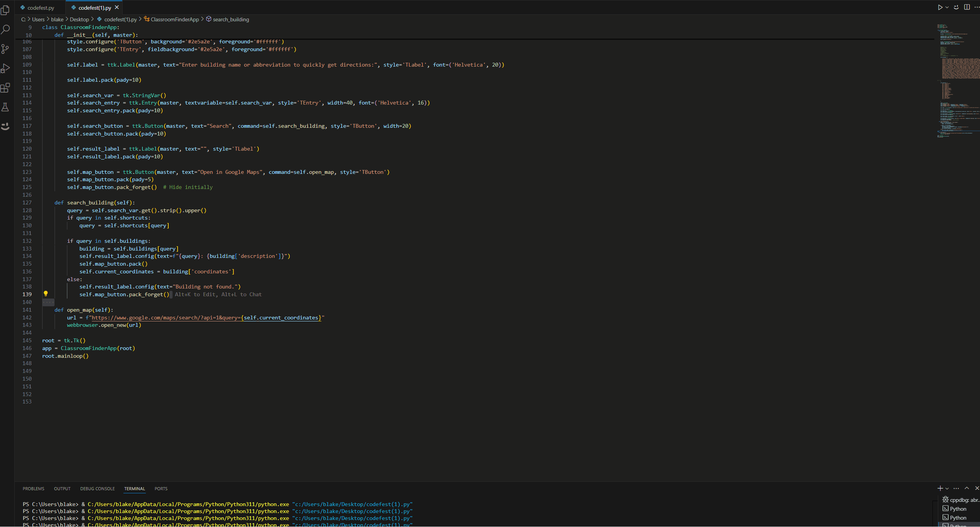Click the split editor right icon
The image size is (980, 527).
coord(967,7)
